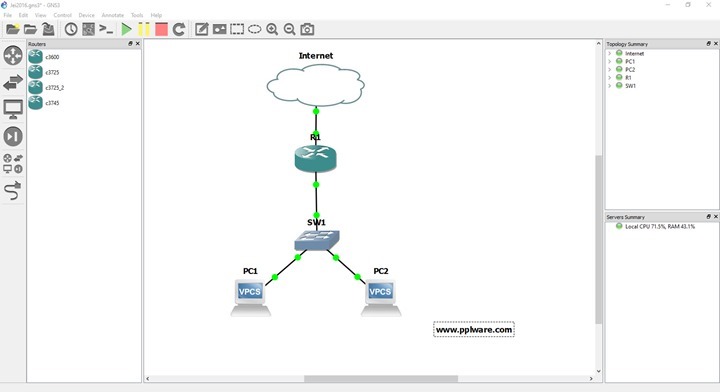Click the Save project icon

[48, 29]
